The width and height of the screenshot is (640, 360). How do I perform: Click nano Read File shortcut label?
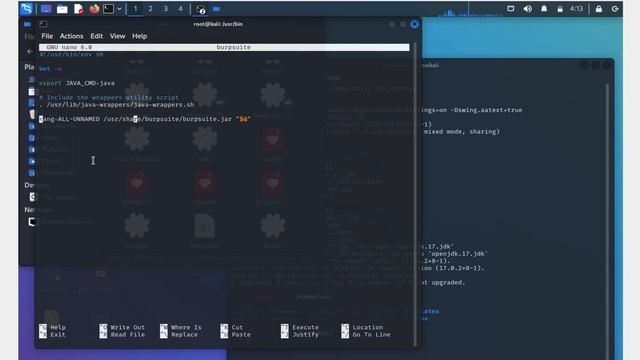point(127,335)
